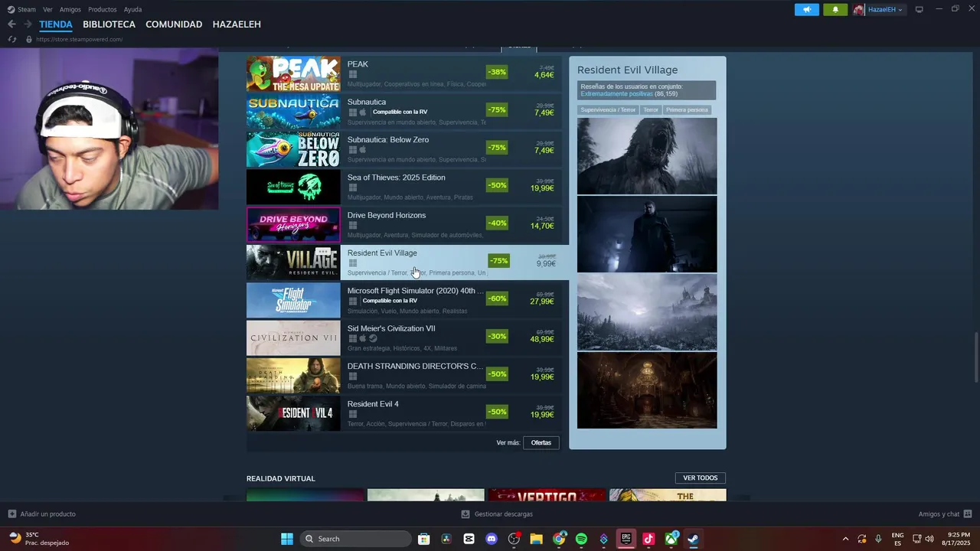Image resolution: width=980 pixels, height=551 pixels.
Task: Open Subnautica: Below Zero listing
Action: coord(404,149)
